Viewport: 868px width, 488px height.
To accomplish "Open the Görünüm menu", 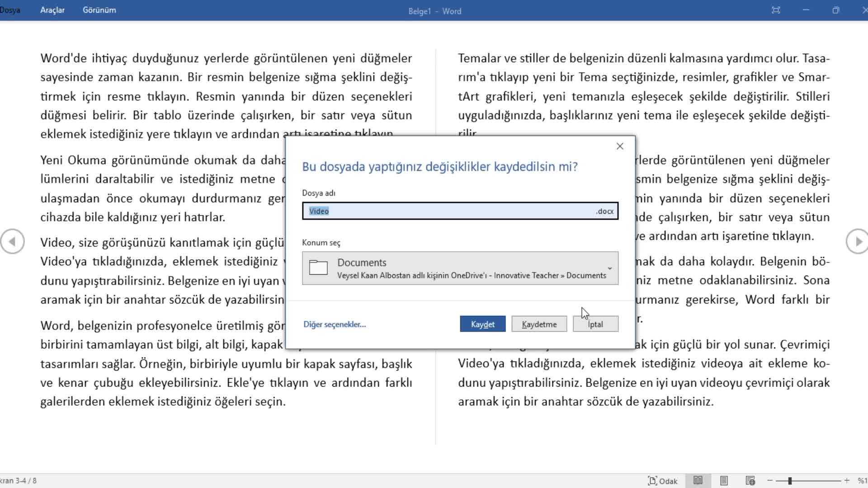I will (x=99, y=10).
